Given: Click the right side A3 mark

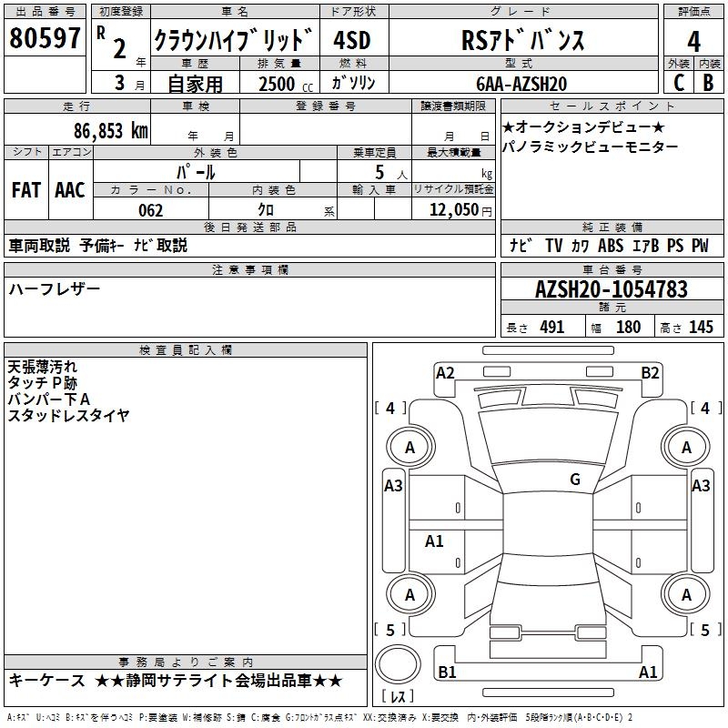Looking at the screenshot, I should click(701, 486).
